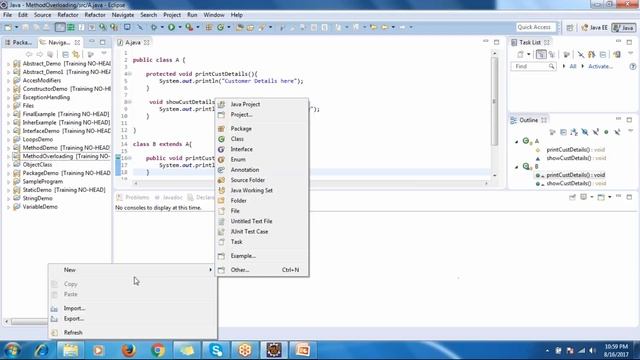Viewport: 640px width, 360px height.
Task: Click the Quick Access field
Action: coord(536,27)
